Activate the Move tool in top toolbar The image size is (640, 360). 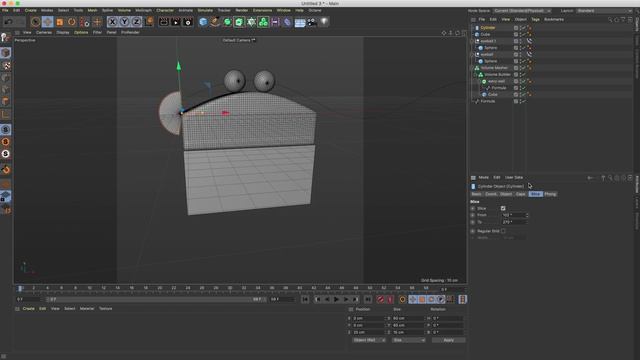tap(47, 22)
